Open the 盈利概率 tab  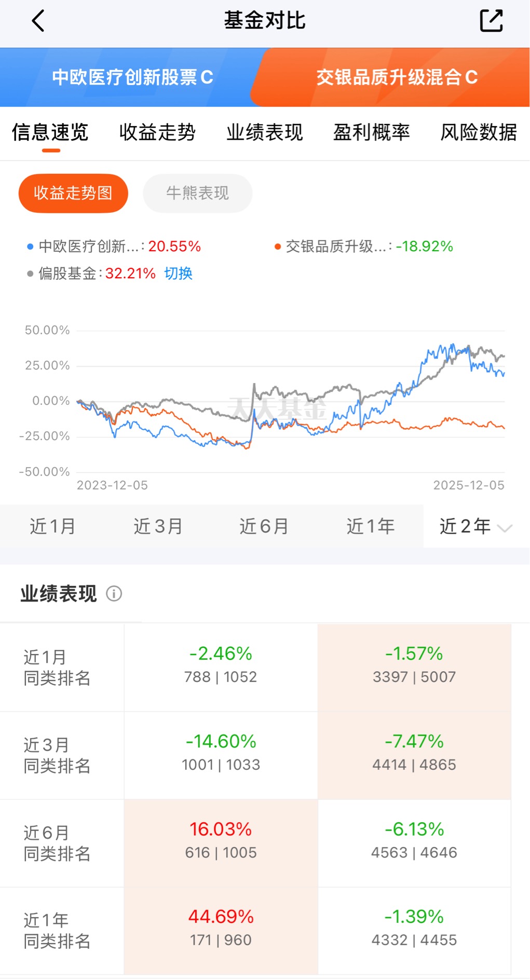tap(371, 132)
